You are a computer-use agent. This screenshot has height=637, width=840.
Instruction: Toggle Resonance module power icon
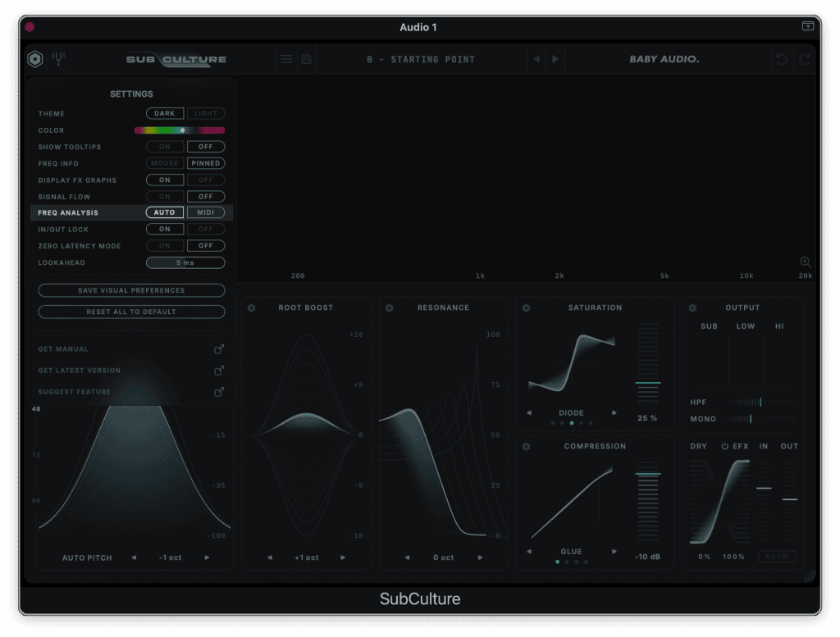pos(390,307)
